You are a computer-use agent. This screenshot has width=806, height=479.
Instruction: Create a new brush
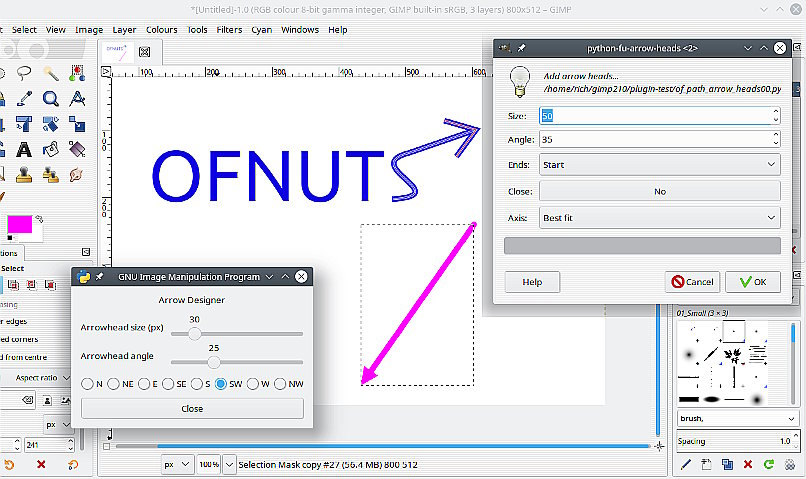tap(706, 465)
